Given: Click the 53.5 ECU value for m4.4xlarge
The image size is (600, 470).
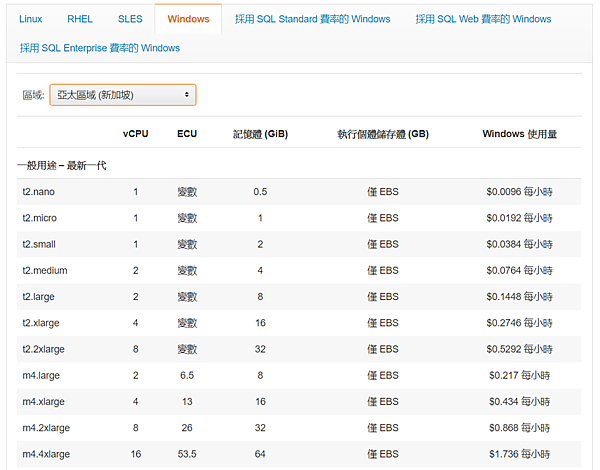Looking at the screenshot, I should tap(187, 454).
